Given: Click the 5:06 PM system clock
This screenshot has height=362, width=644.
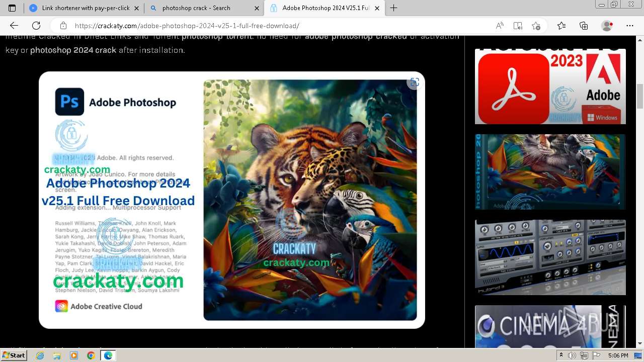Looking at the screenshot, I should (618, 355).
